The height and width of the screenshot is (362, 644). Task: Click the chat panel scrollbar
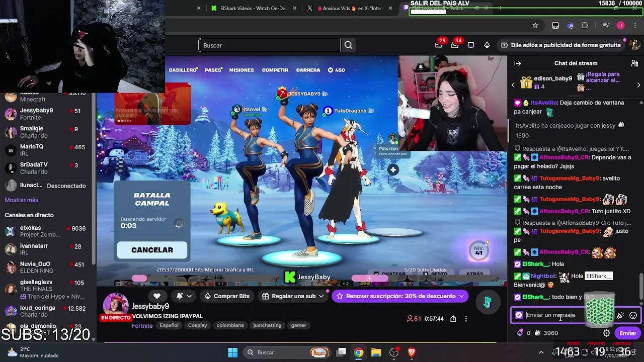(x=641, y=287)
